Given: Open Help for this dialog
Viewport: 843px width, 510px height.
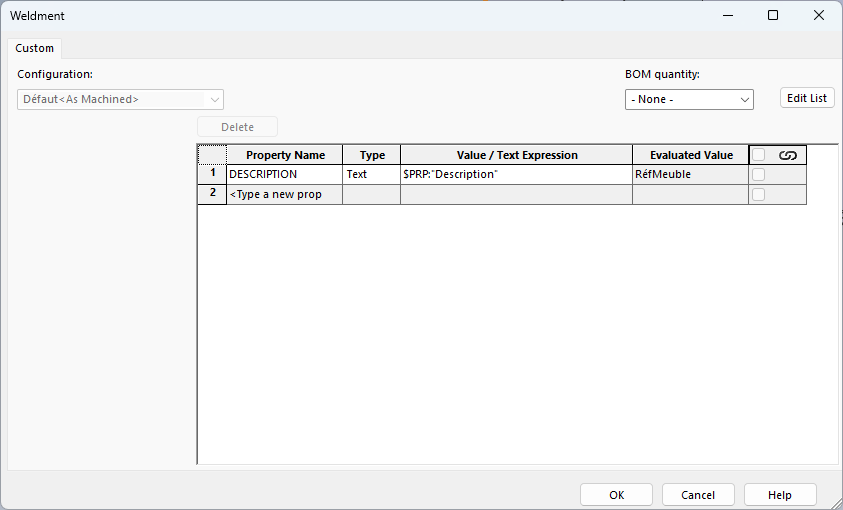Looking at the screenshot, I should click(x=780, y=495).
